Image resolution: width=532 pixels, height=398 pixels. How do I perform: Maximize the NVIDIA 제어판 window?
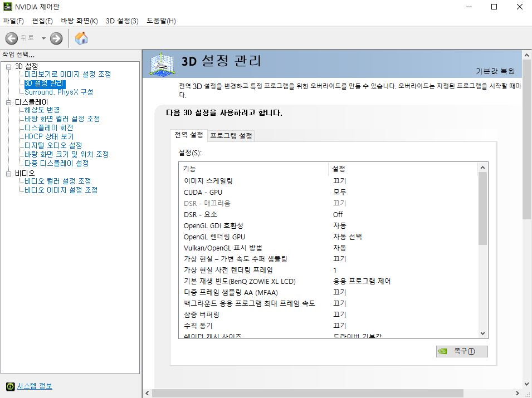pyautogui.click(x=494, y=7)
